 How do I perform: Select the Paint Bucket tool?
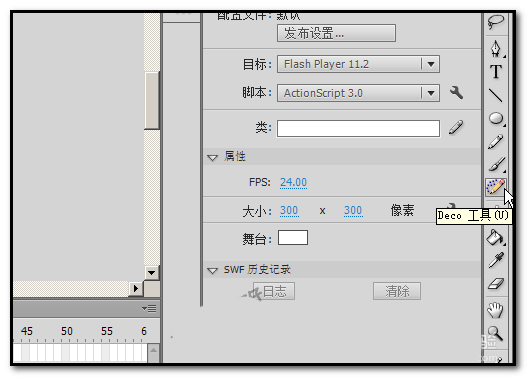coord(495,237)
